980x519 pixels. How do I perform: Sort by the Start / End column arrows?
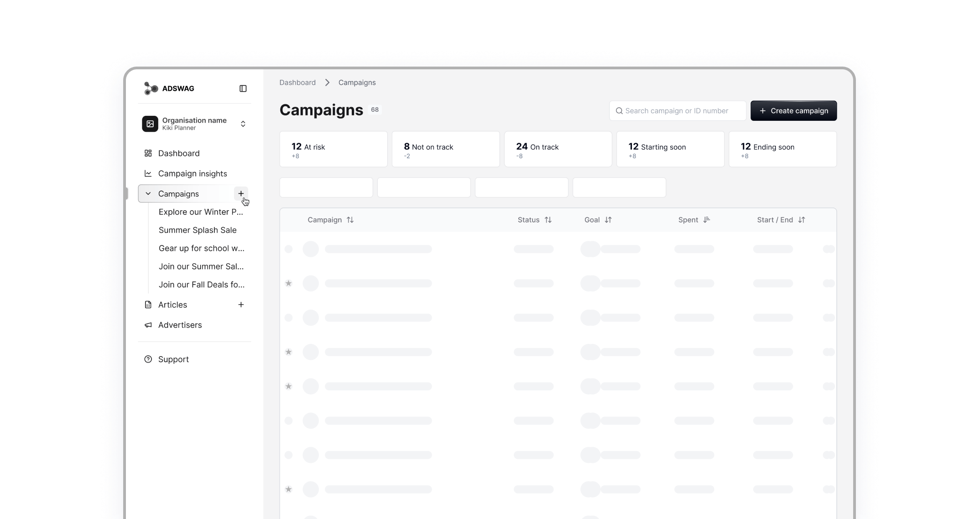[x=802, y=220]
